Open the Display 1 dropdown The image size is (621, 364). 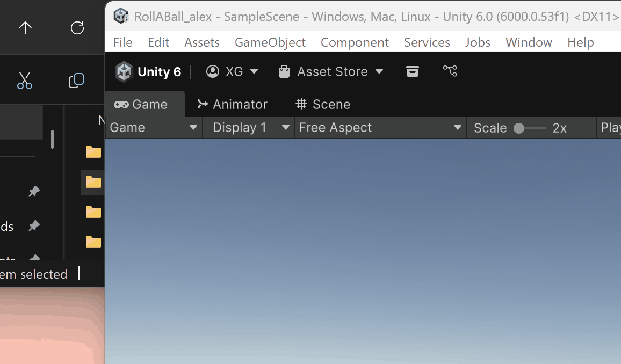pyautogui.click(x=249, y=128)
